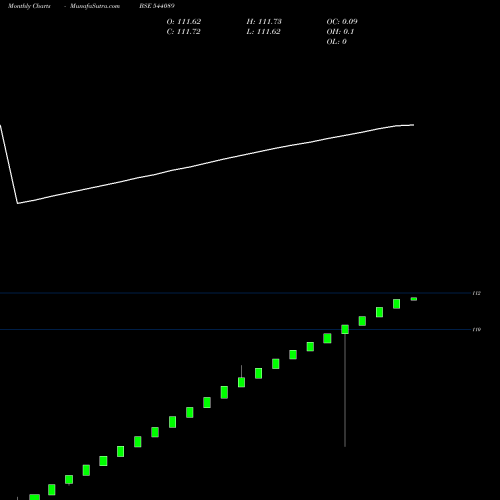The height and width of the screenshot is (500, 500).
Task: Click the open value 'O: 111.62'
Action: click(x=184, y=22)
